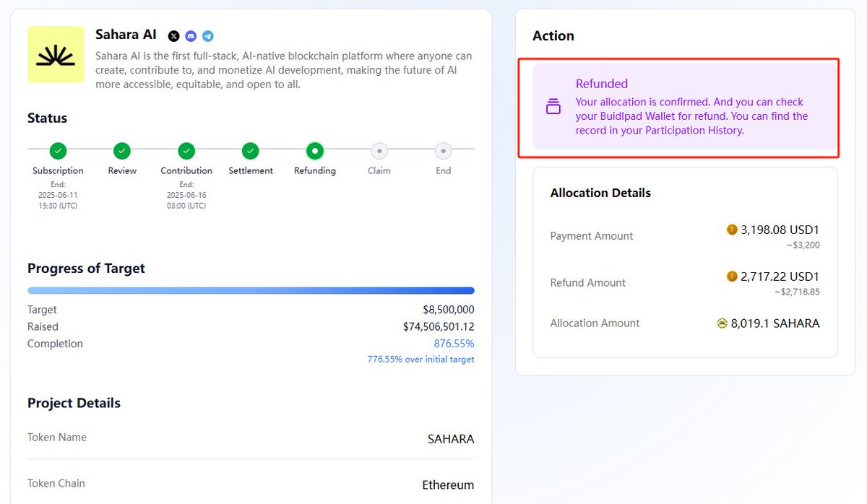Click the Sahara AI yellow project logo
Screen dimensions: 867x504
point(56,55)
